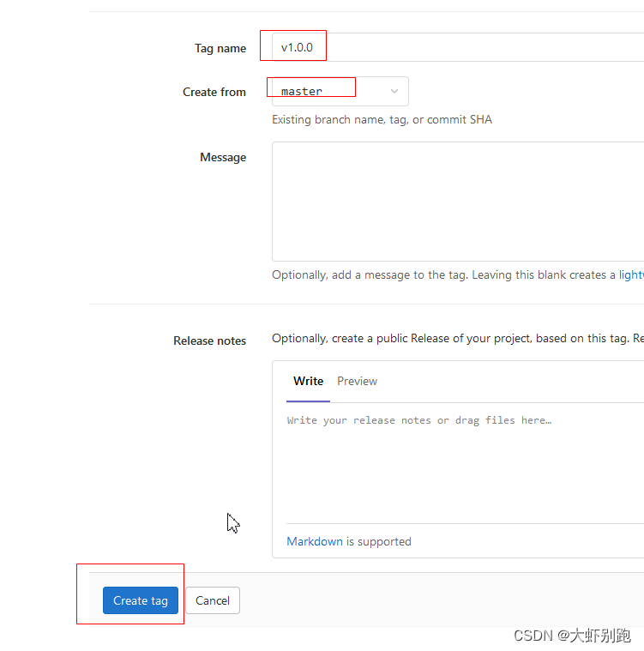Click 'Existing branch name, tag, or commit SHA' text
The height and width of the screenshot is (651, 644).
382,119
